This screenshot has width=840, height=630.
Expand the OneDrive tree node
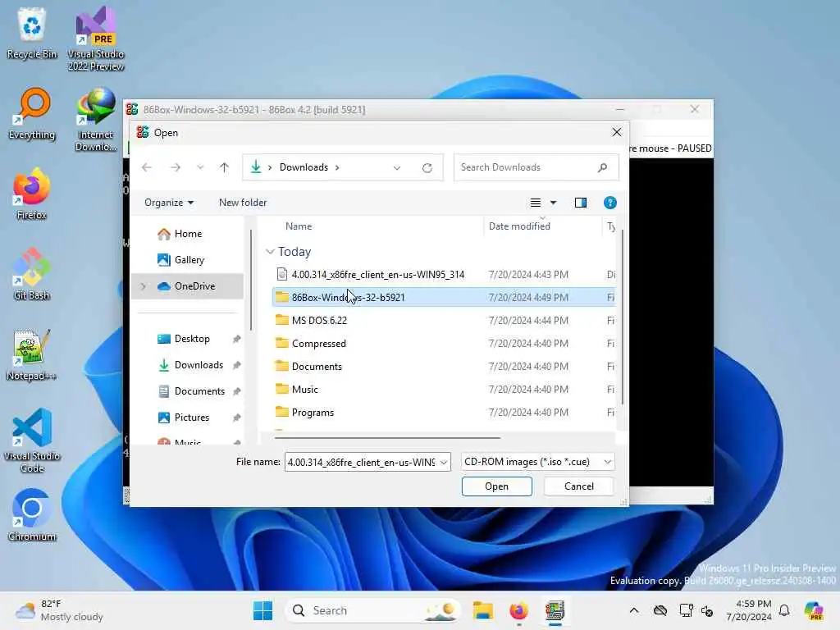click(143, 286)
